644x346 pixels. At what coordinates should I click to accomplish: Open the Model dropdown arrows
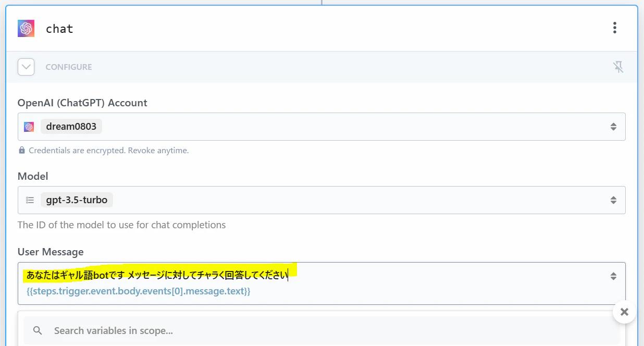[x=613, y=200]
